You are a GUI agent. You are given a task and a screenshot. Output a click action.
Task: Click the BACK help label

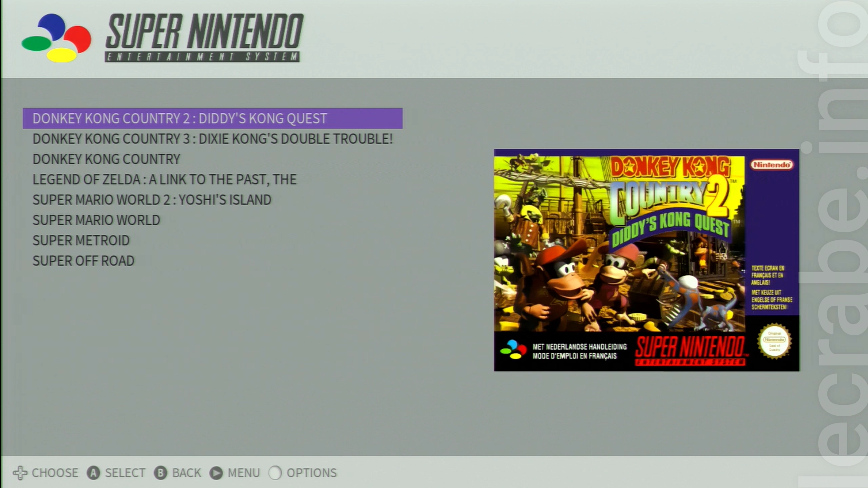click(187, 473)
